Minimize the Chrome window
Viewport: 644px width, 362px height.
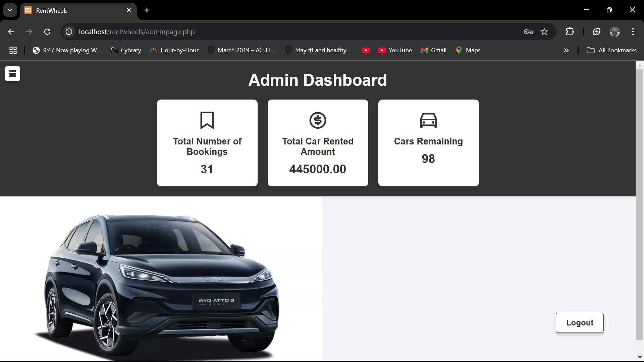(587, 10)
